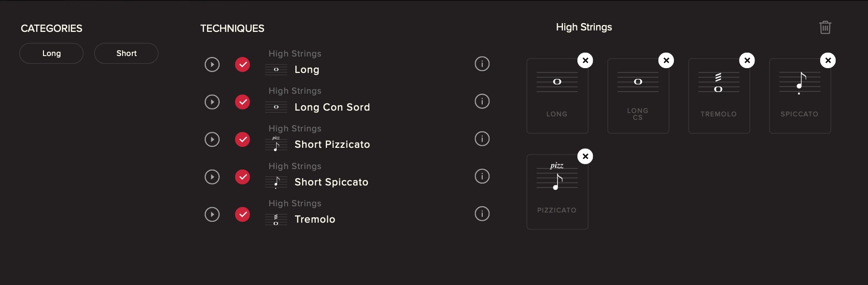The width and height of the screenshot is (868, 285).
Task: Filter techniques by Short category
Action: pyautogui.click(x=126, y=53)
